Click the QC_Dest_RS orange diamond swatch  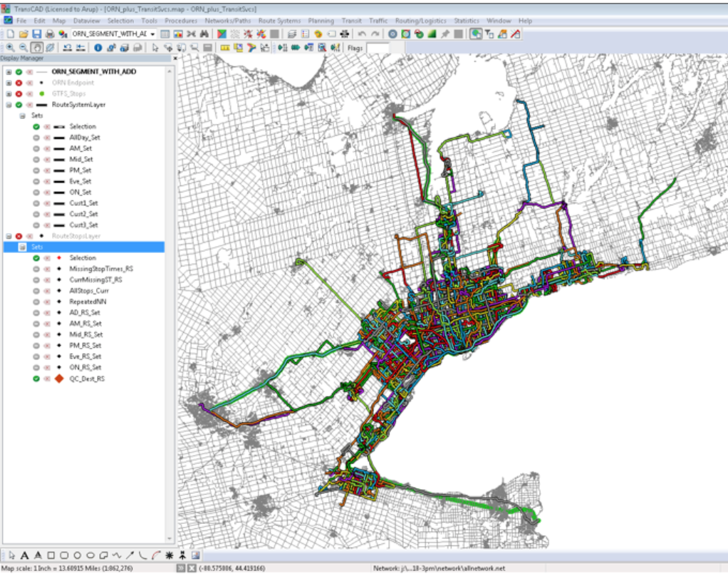(59, 379)
